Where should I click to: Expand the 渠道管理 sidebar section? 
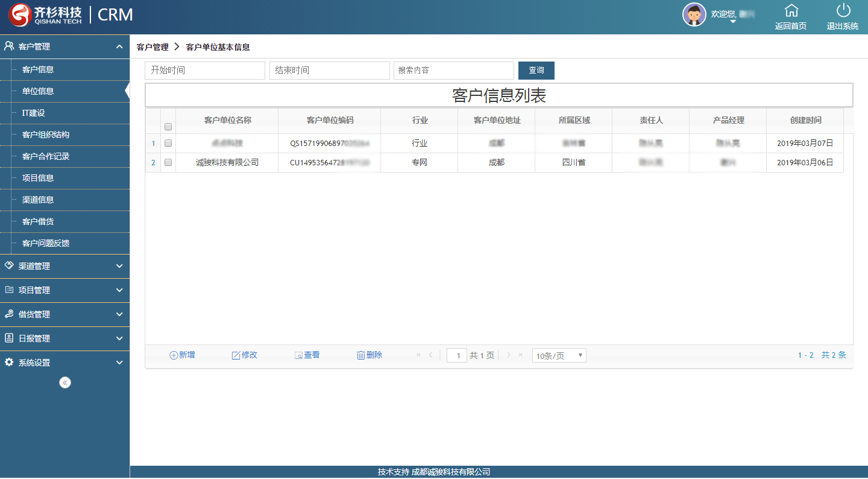coord(64,266)
